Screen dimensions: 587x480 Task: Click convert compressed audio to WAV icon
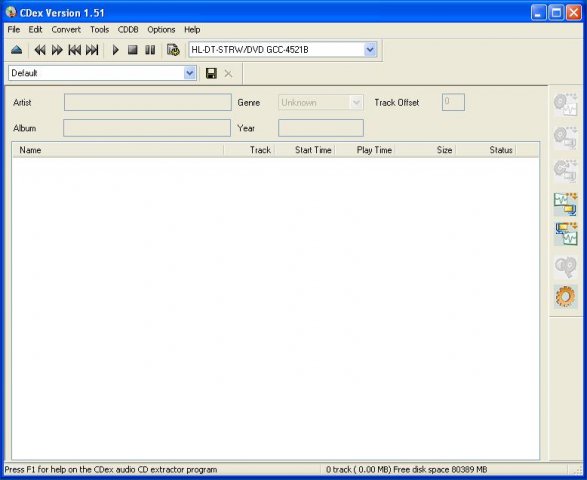click(x=565, y=234)
